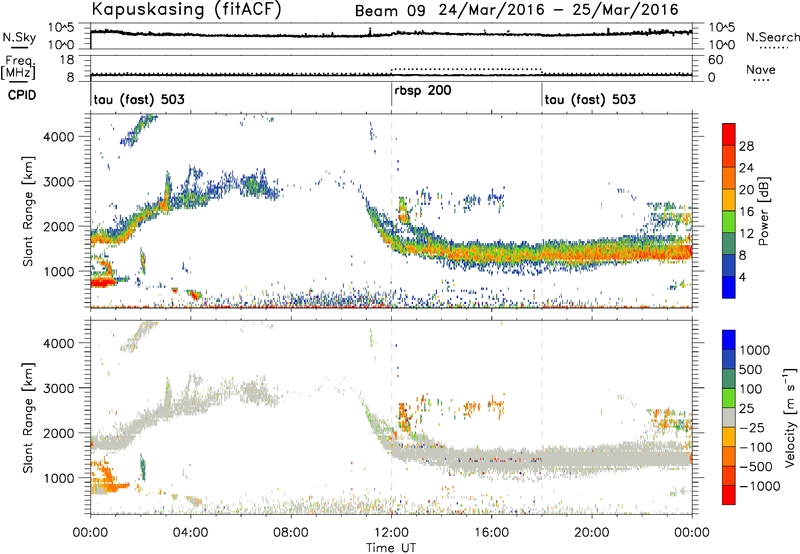This screenshot has width=800, height=554.
Task: Click the '3000' slant range tick on the velocity panel
Action: tap(59, 388)
